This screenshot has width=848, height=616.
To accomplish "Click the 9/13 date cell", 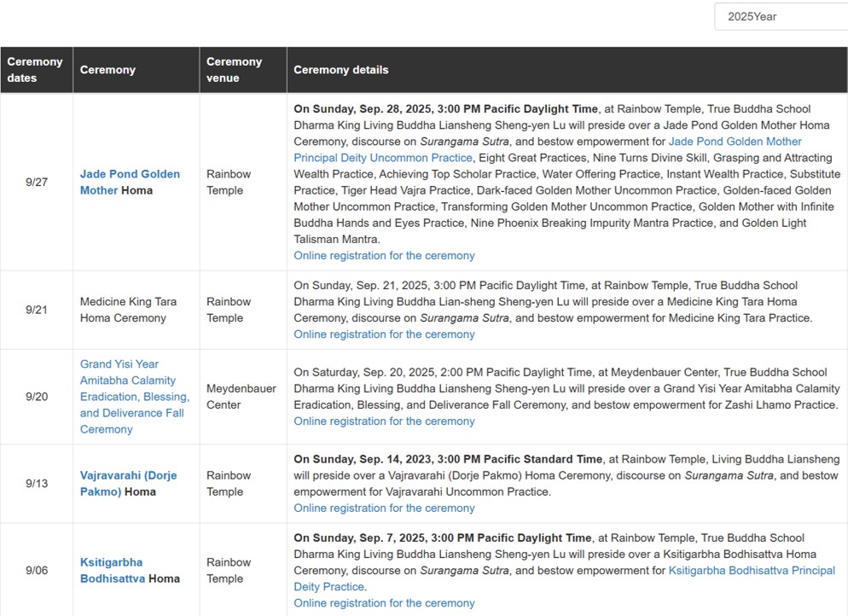I will [37, 483].
